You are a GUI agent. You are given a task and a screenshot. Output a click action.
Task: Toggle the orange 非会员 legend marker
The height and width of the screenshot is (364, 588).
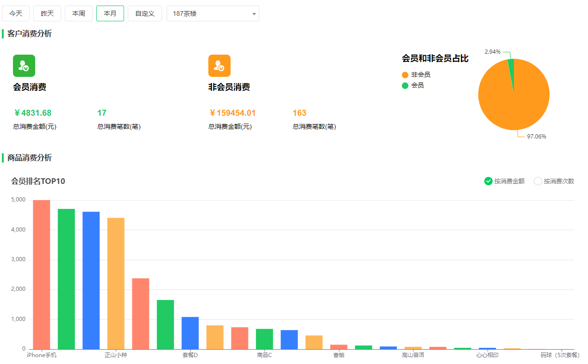[x=405, y=75]
